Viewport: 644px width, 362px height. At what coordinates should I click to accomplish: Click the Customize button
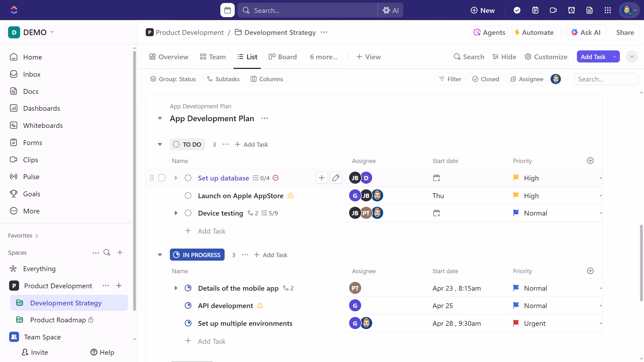[546, 57]
